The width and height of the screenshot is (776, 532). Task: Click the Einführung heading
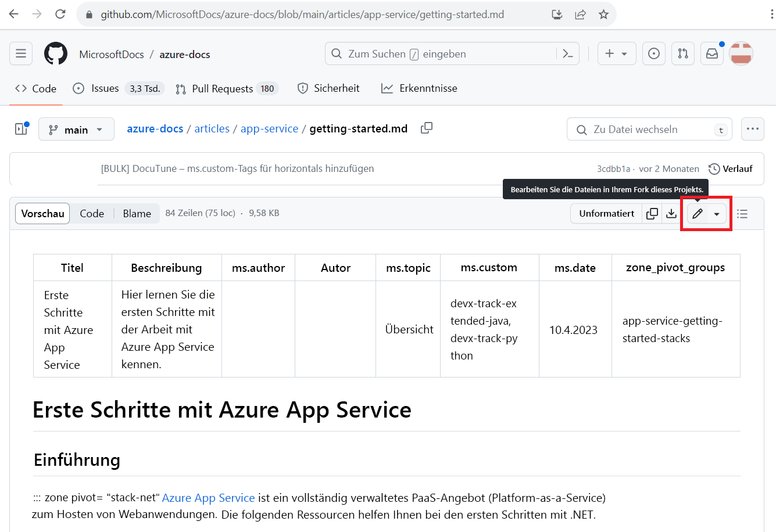[77, 460]
